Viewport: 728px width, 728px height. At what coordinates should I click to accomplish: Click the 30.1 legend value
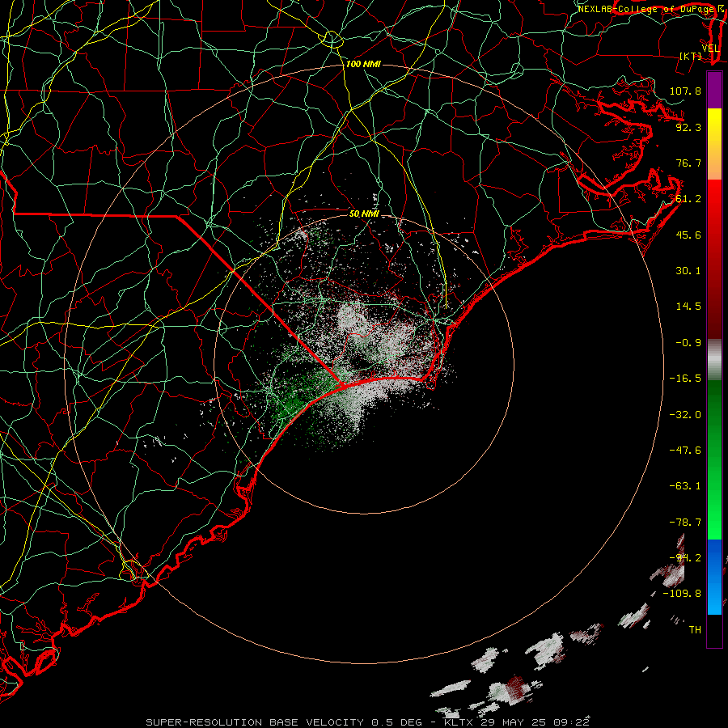coord(688,271)
